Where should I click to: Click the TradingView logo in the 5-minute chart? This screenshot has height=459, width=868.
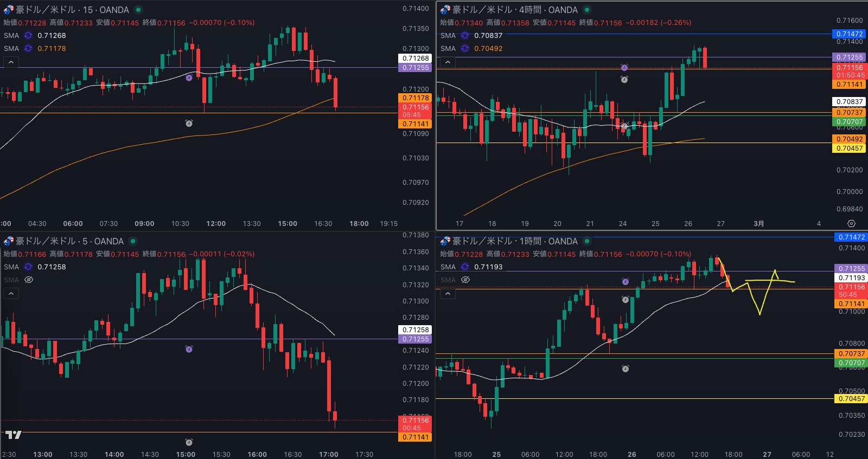(x=13, y=435)
